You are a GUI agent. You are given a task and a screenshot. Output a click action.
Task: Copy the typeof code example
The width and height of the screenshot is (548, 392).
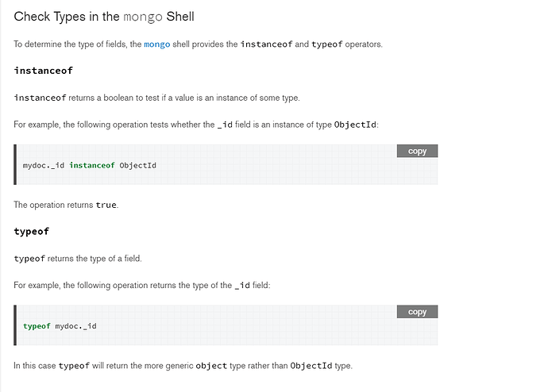417,312
